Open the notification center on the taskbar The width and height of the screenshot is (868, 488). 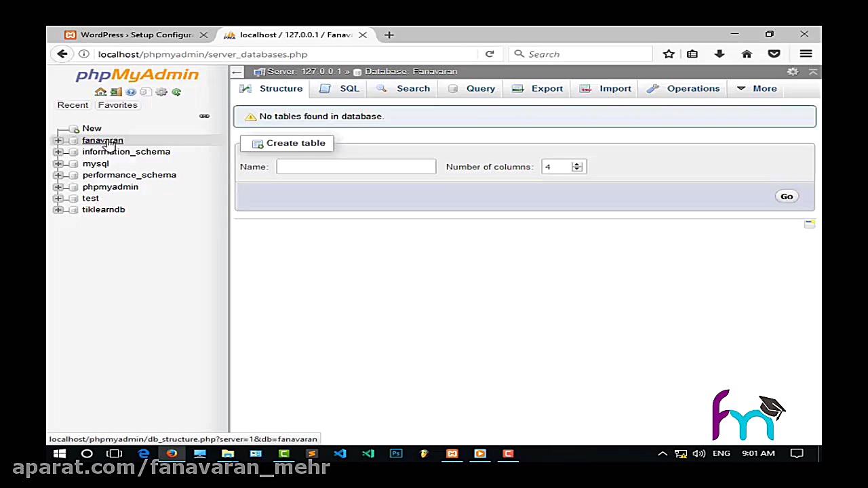pyautogui.click(x=797, y=453)
